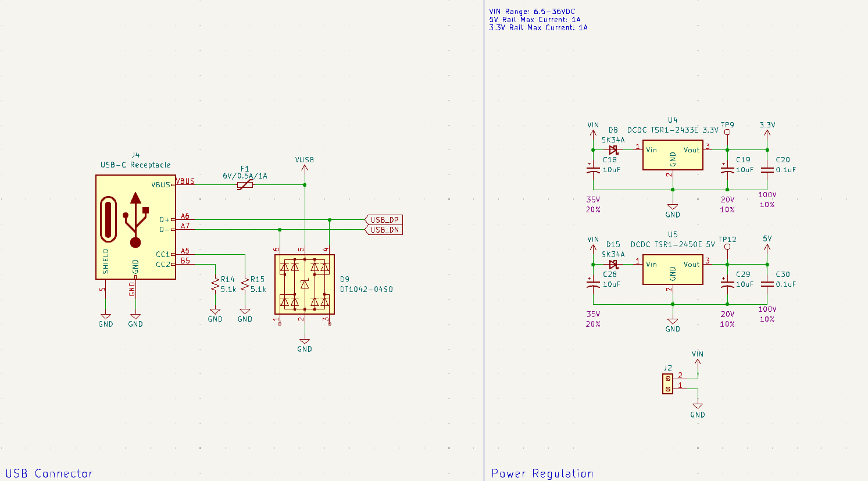This screenshot has height=481, width=868.
Task: Select capacitor C18 symbol
Action: [593, 169]
